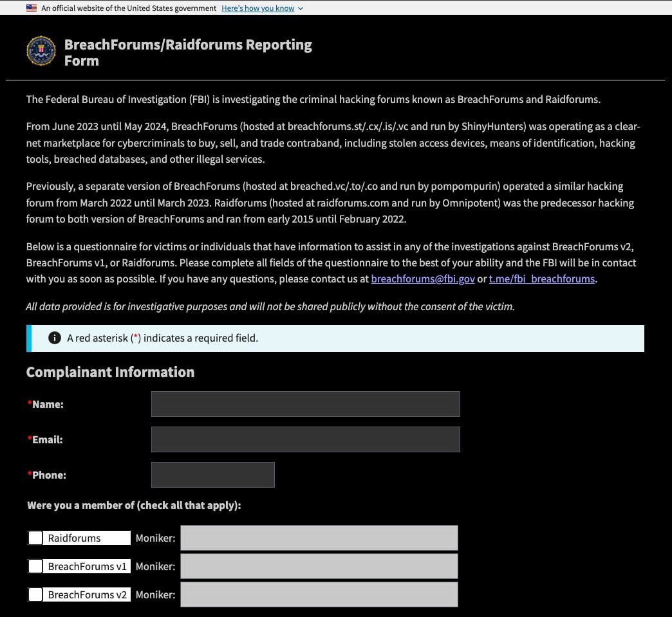
Task: Click the BreachForums/Raidforums Reporting Form title
Action: coord(188,53)
